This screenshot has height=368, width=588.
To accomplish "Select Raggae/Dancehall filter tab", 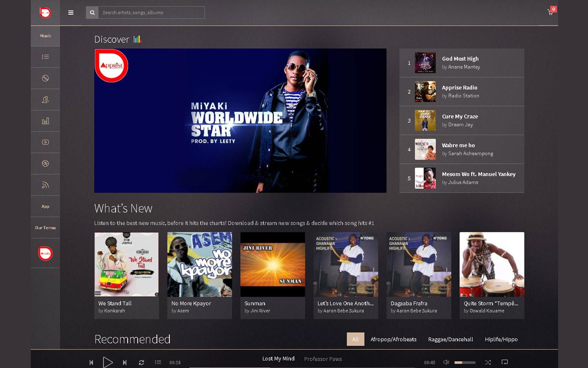I will [451, 339].
